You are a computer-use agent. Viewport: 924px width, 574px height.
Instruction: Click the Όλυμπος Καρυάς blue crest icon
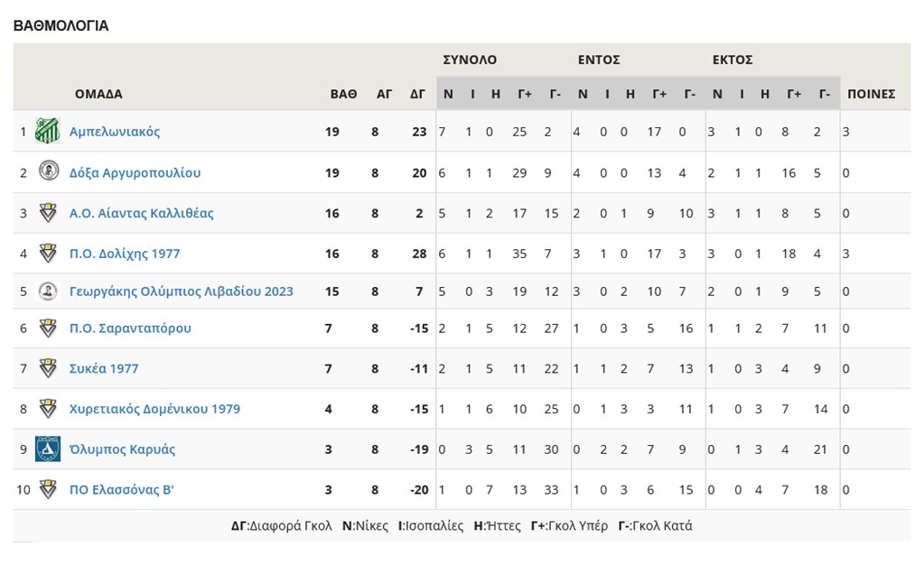[48, 449]
